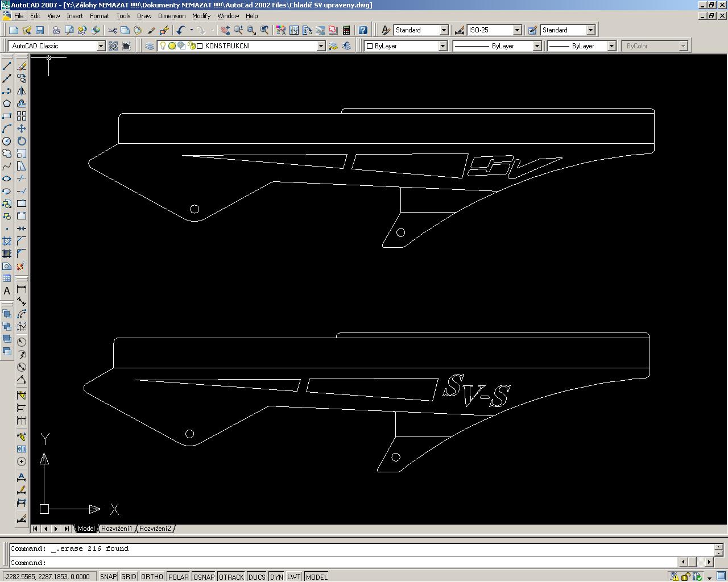Open the linetype ByLayer dropdown
The width and height of the screenshot is (728, 582).
[537, 46]
